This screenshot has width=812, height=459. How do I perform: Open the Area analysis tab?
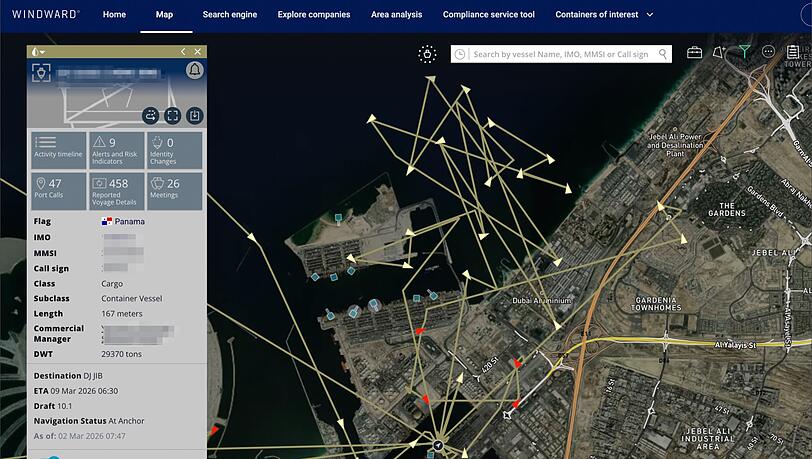point(396,15)
